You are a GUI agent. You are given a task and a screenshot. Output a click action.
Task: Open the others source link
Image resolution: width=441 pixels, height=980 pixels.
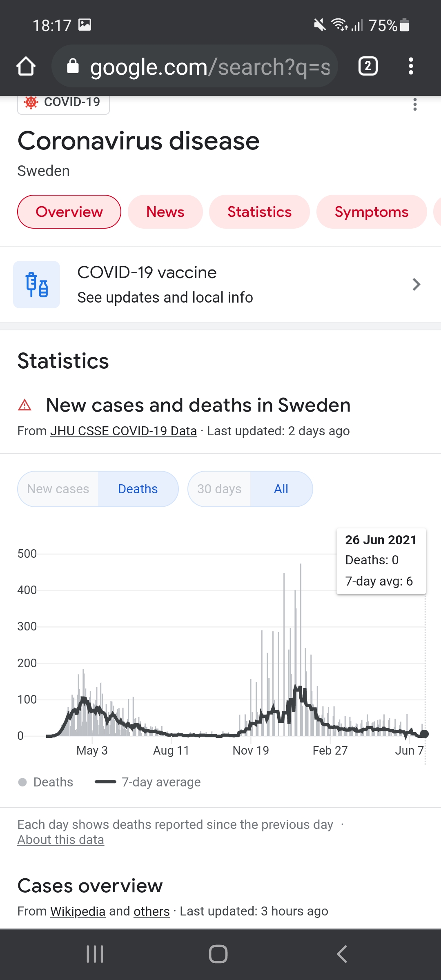(151, 911)
